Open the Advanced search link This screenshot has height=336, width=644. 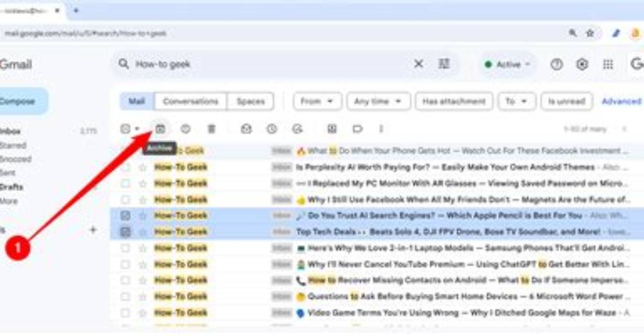click(x=621, y=101)
